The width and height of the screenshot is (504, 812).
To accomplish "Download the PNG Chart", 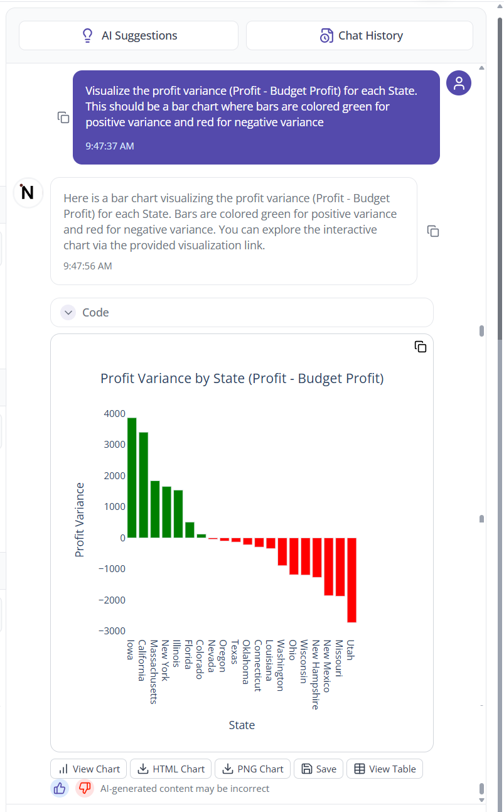I will point(252,769).
